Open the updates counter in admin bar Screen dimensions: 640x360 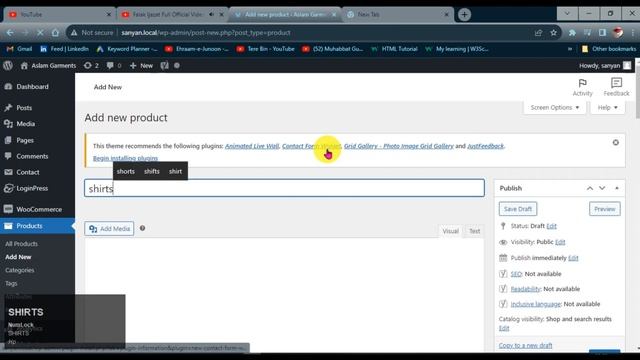pos(91,65)
